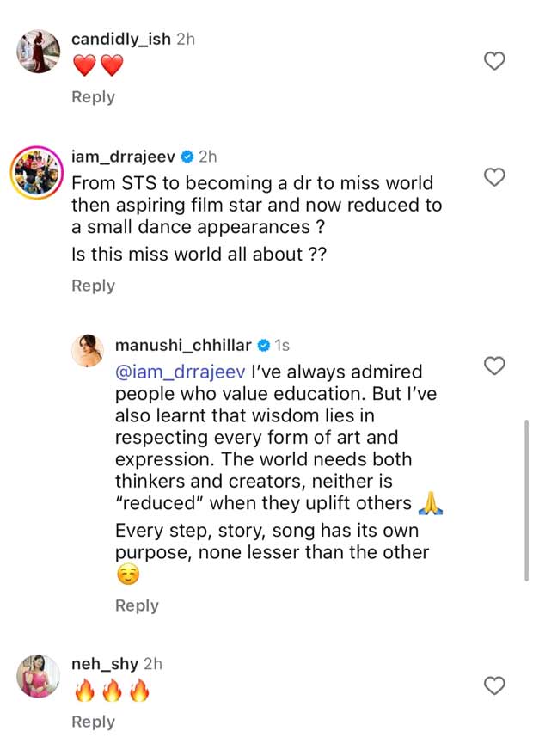This screenshot has width=533, height=756.
Task: Reply to neh_shy's comment
Action: click(x=93, y=722)
